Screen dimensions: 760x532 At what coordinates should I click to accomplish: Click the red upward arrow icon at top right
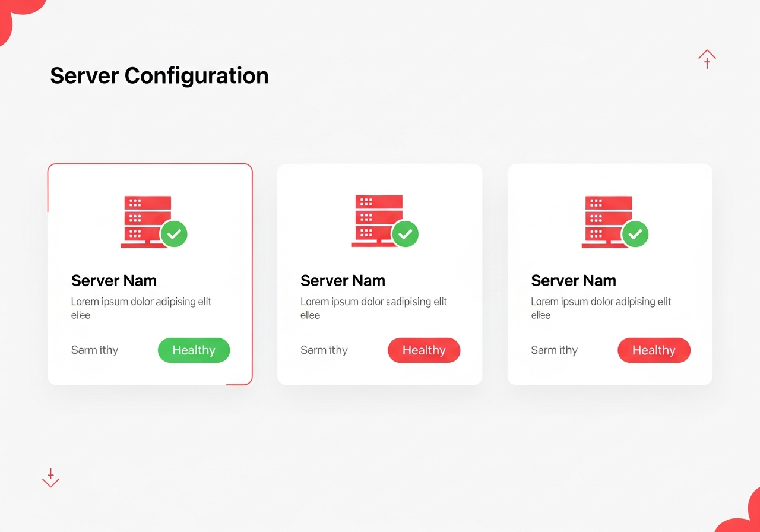click(707, 59)
